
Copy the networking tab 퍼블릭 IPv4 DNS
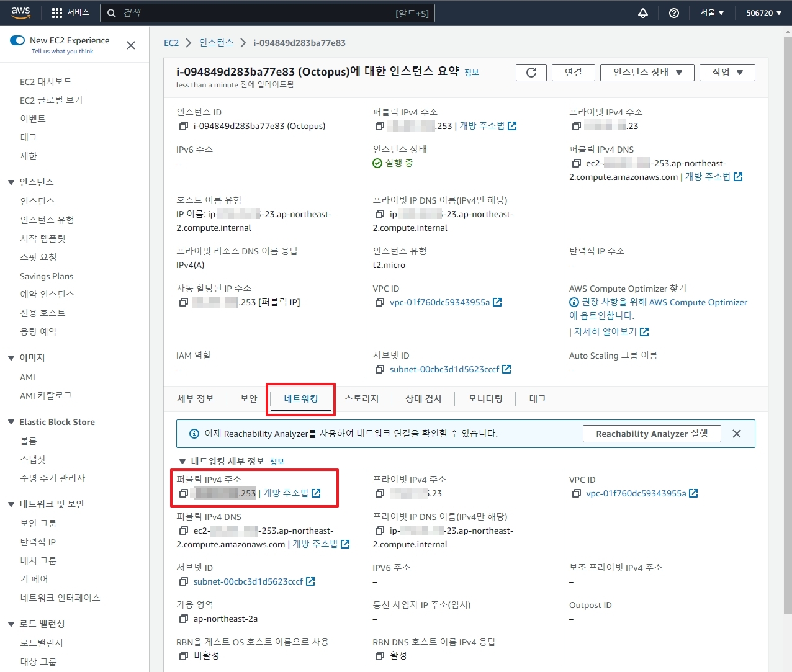pyautogui.click(x=184, y=531)
